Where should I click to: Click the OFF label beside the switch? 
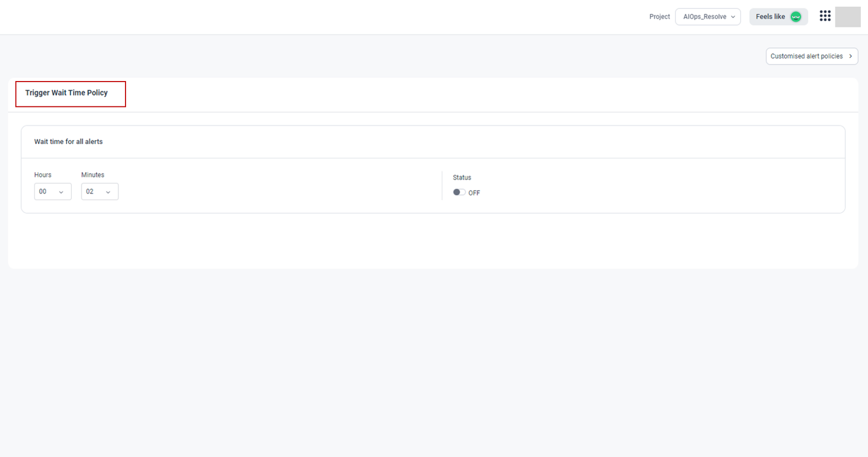[474, 193]
